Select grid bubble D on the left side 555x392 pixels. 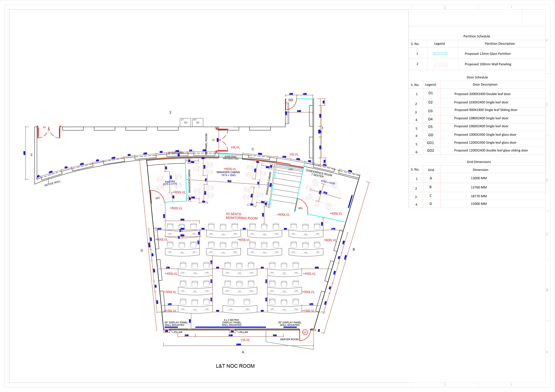[142, 251]
